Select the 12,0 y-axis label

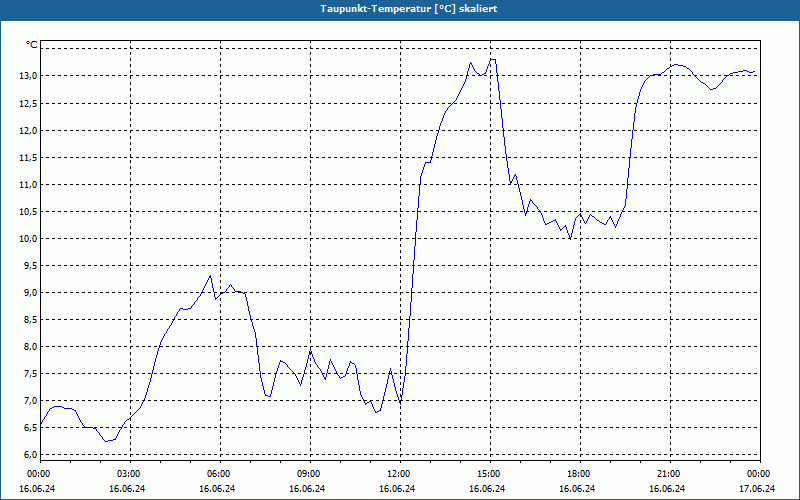tap(28, 131)
